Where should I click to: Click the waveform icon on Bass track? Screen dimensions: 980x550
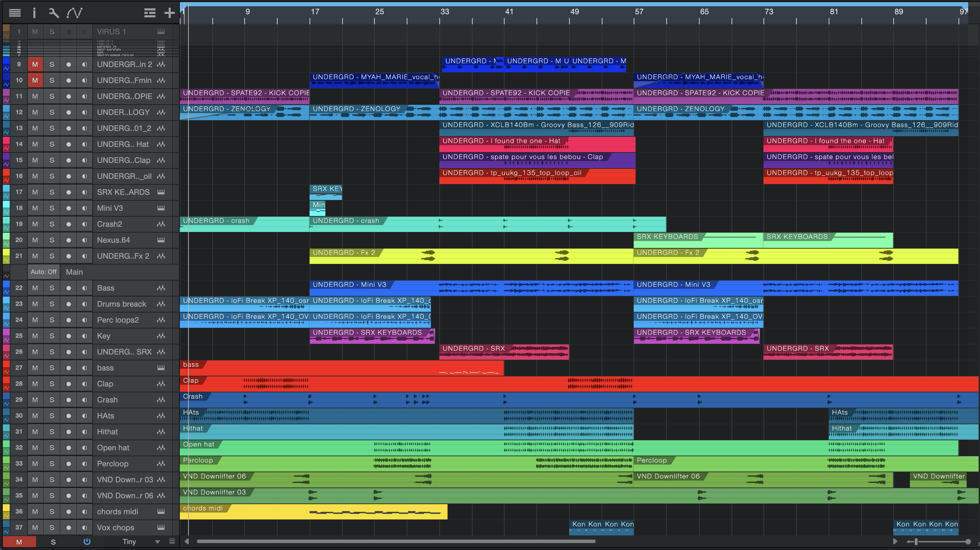pyautogui.click(x=161, y=288)
